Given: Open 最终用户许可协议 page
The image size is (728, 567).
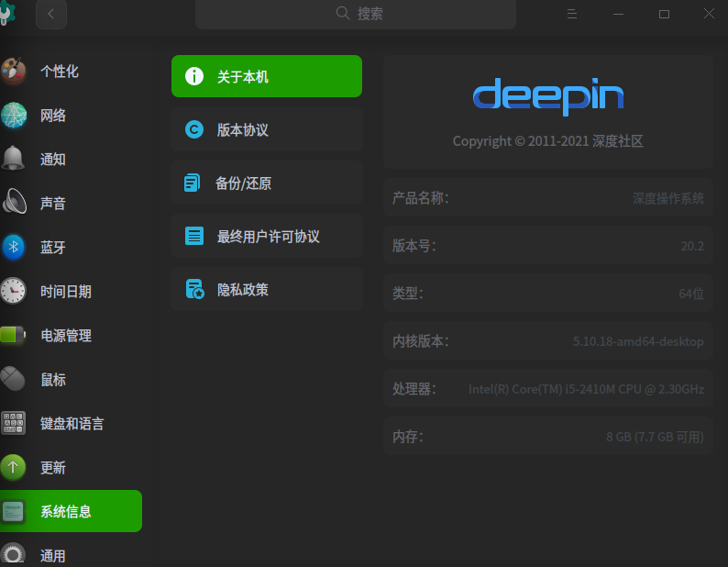Looking at the screenshot, I should pyautogui.click(x=267, y=236).
